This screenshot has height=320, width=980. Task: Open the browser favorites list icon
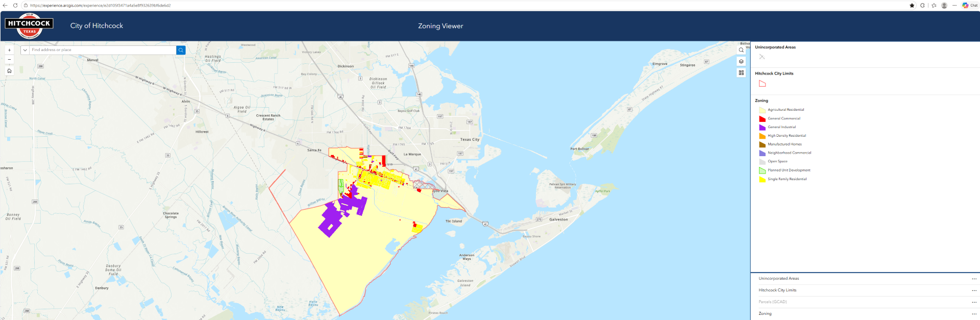pyautogui.click(x=934, y=5)
